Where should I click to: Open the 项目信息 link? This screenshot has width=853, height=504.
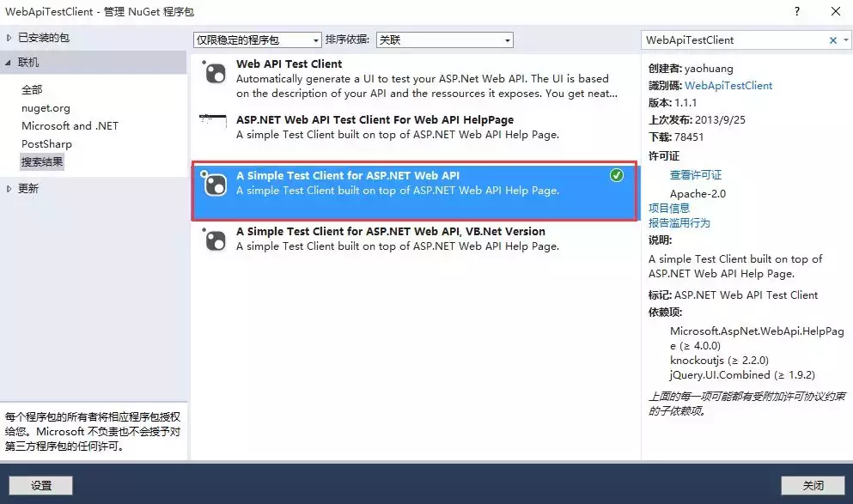[668, 209]
